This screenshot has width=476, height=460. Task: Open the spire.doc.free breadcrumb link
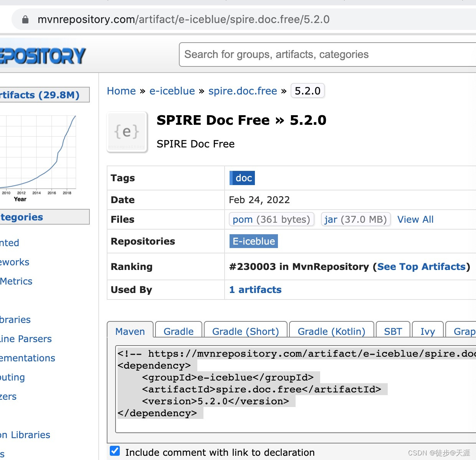[243, 91]
